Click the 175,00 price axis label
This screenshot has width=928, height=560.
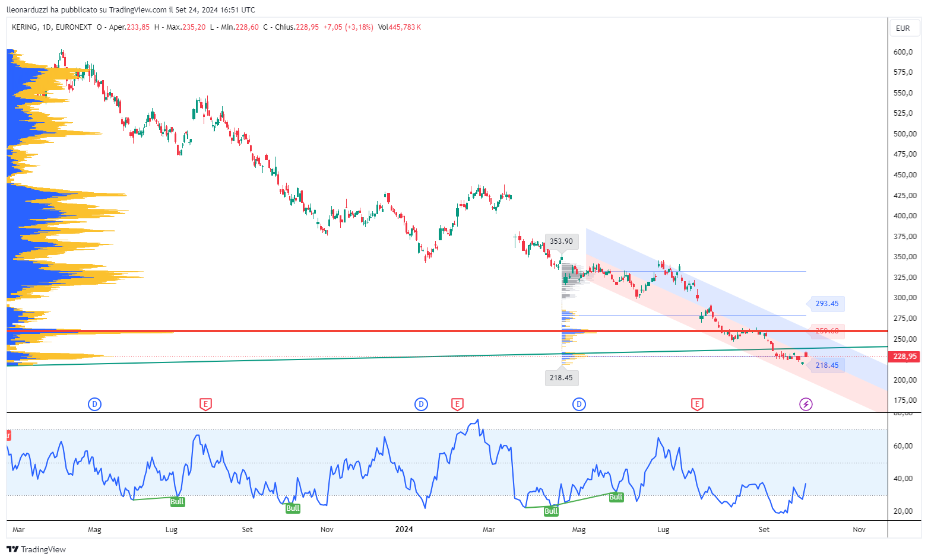905,400
